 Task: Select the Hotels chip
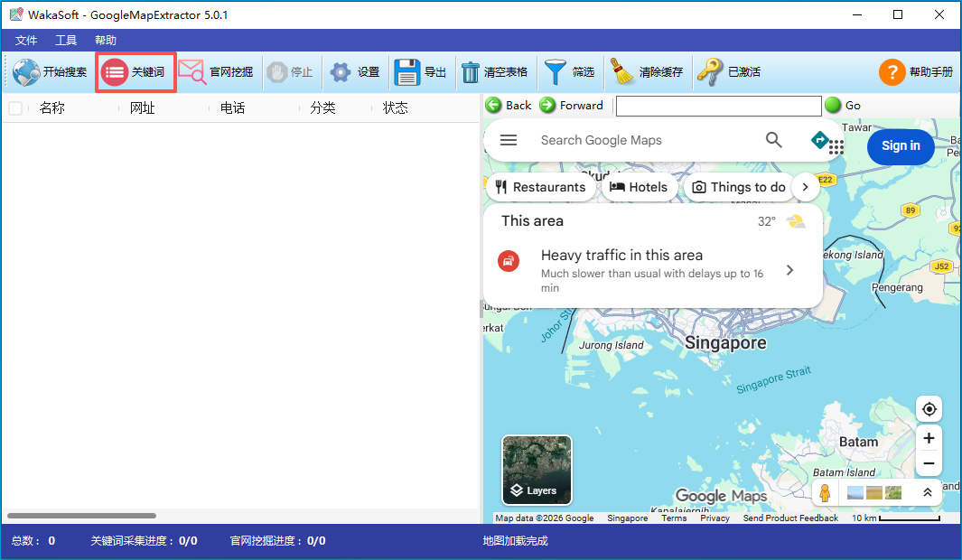[640, 187]
